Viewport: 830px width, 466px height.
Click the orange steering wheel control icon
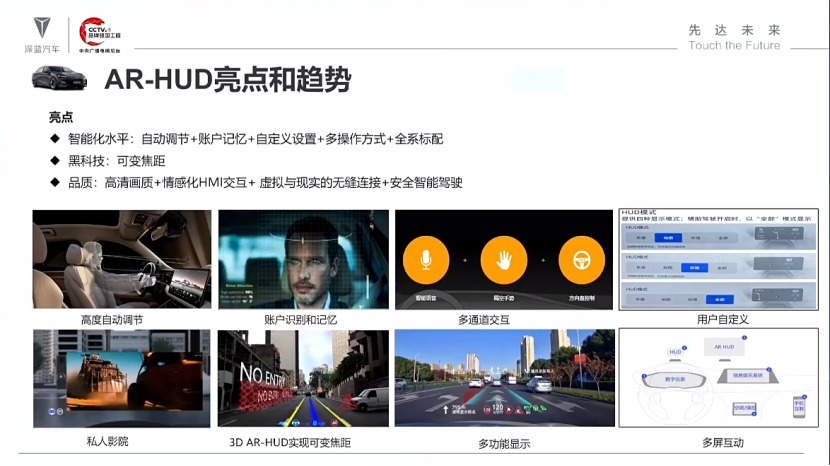pos(582,260)
